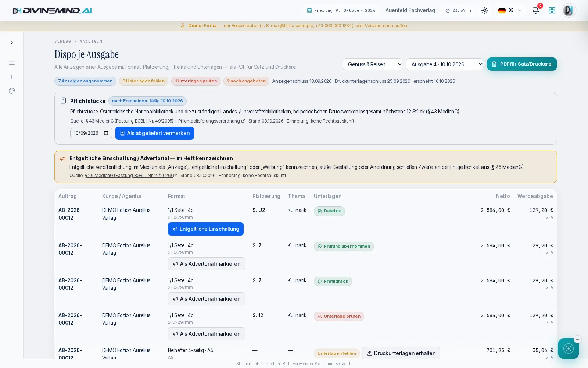The image size is (588, 368).
Task: Open the notifications bell
Action: click(535, 10)
